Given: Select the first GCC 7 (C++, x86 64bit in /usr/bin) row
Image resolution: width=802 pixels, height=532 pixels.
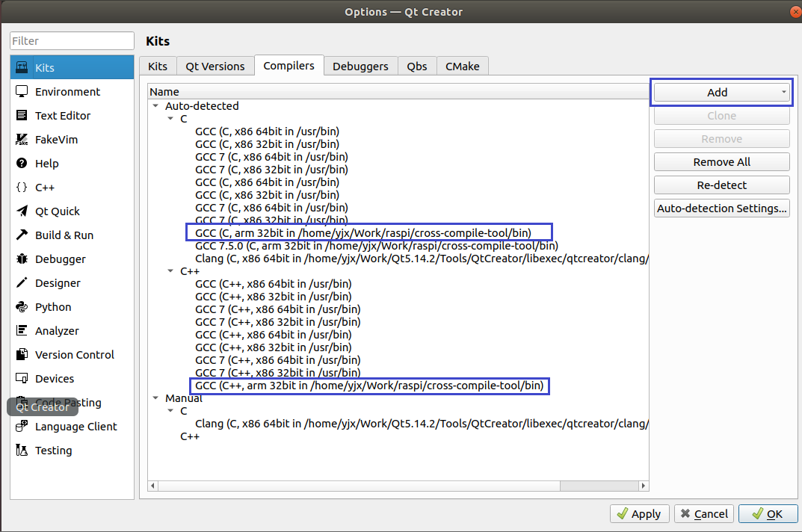Looking at the screenshot, I should coord(278,309).
